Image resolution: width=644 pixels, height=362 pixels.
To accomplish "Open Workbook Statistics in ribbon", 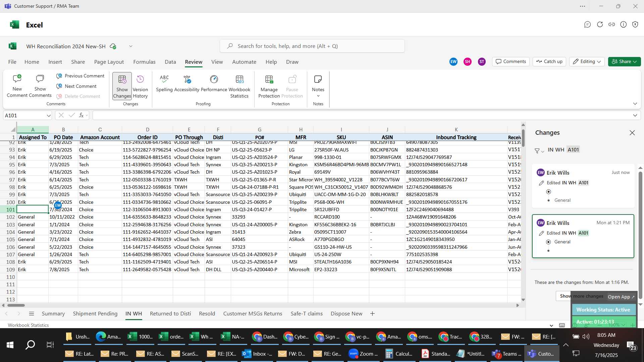I will (x=239, y=86).
